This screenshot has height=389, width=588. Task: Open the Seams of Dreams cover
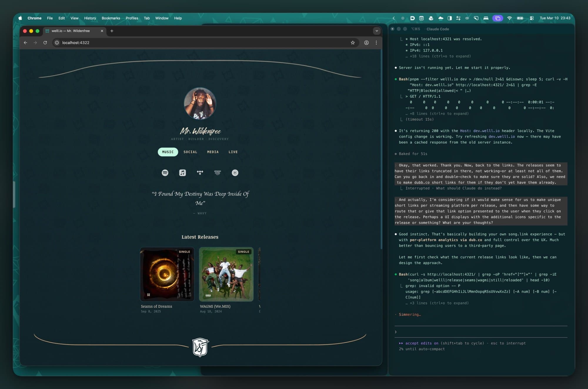pos(167,274)
